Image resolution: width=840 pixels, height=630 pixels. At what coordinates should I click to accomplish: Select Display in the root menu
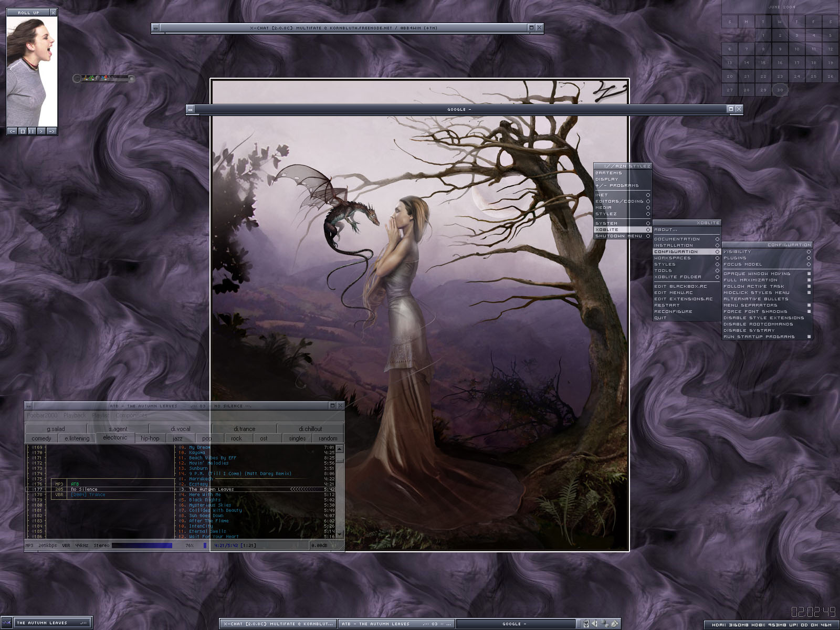623,179
